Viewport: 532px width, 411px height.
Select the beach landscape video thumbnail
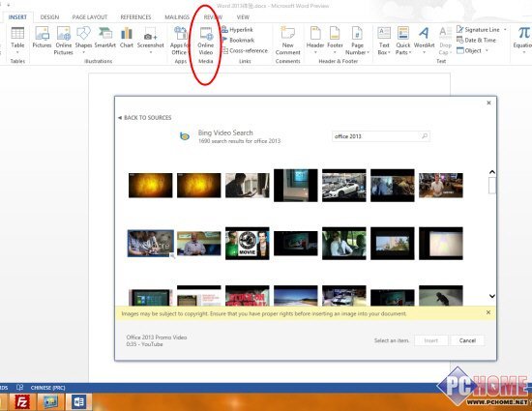pyautogui.click(x=296, y=296)
